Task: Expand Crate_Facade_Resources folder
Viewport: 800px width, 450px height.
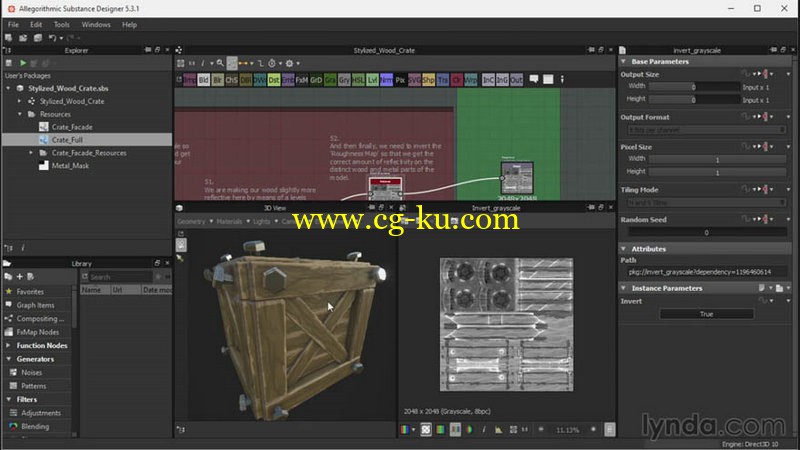Action: click(31, 153)
